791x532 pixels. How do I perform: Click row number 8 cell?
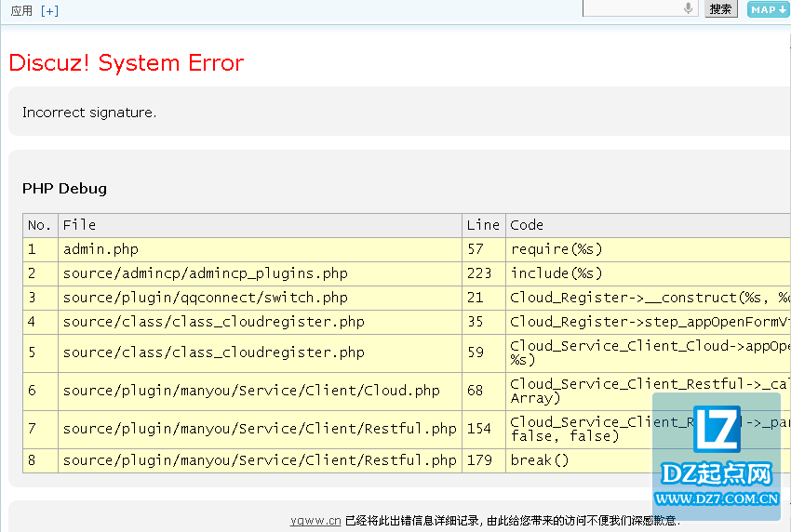tap(40, 461)
